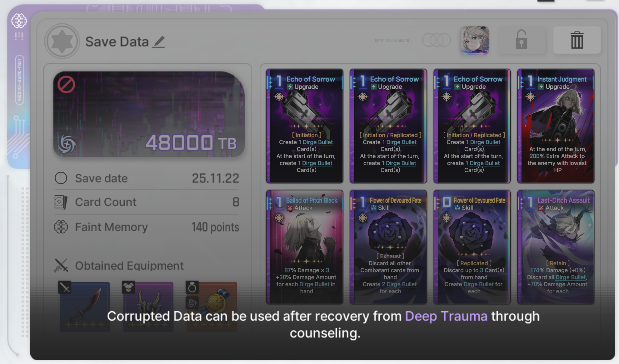Click the swirl icon beside 48000 TB

click(x=67, y=144)
